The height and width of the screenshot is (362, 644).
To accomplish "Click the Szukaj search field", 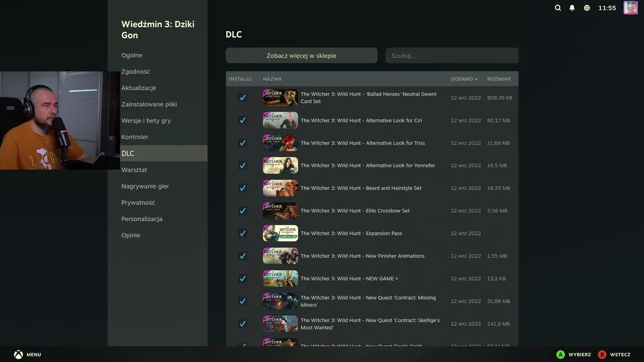I will pos(452,55).
